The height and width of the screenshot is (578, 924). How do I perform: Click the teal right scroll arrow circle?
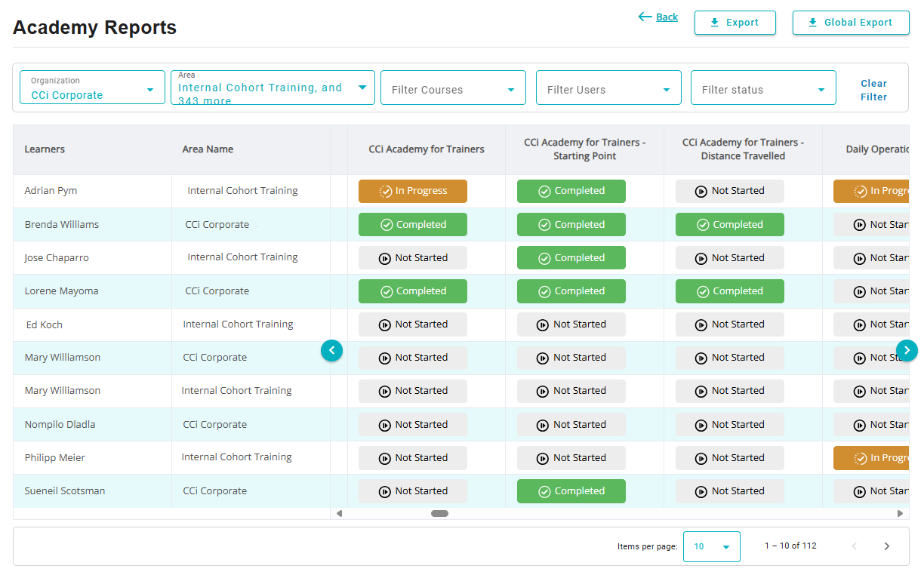(x=907, y=350)
